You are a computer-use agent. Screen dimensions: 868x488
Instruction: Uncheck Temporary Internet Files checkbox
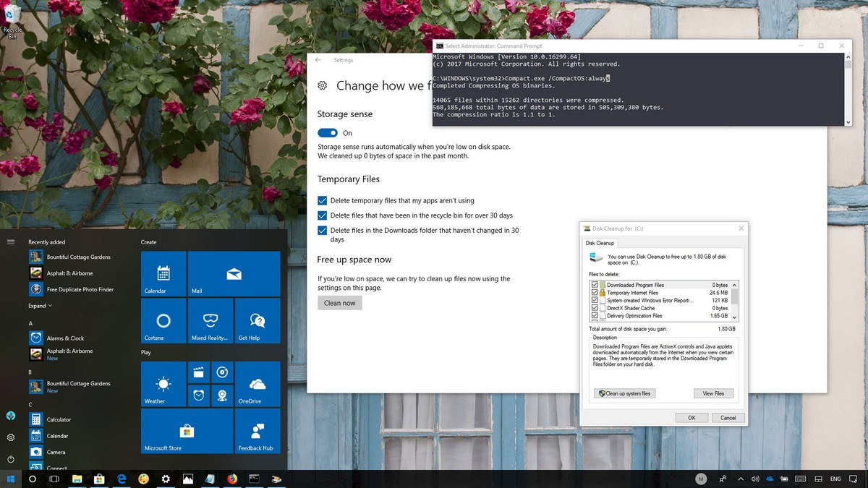595,293
